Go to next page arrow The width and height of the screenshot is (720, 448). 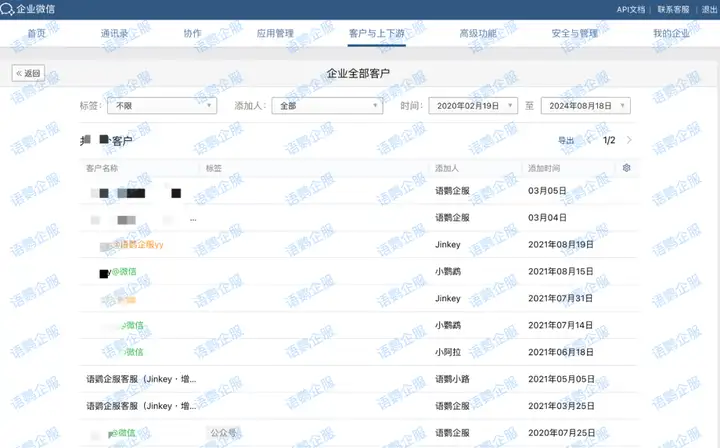pyautogui.click(x=629, y=141)
